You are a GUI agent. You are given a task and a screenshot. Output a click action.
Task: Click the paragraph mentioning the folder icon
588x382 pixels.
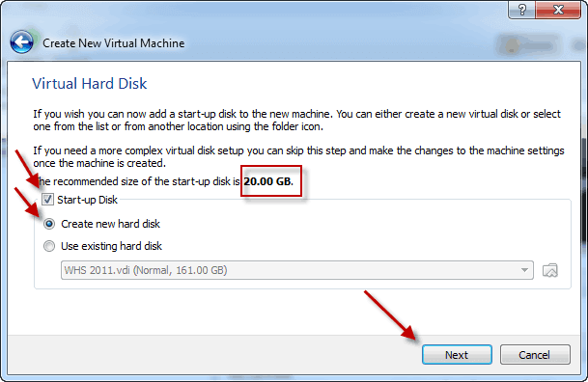pos(296,120)
